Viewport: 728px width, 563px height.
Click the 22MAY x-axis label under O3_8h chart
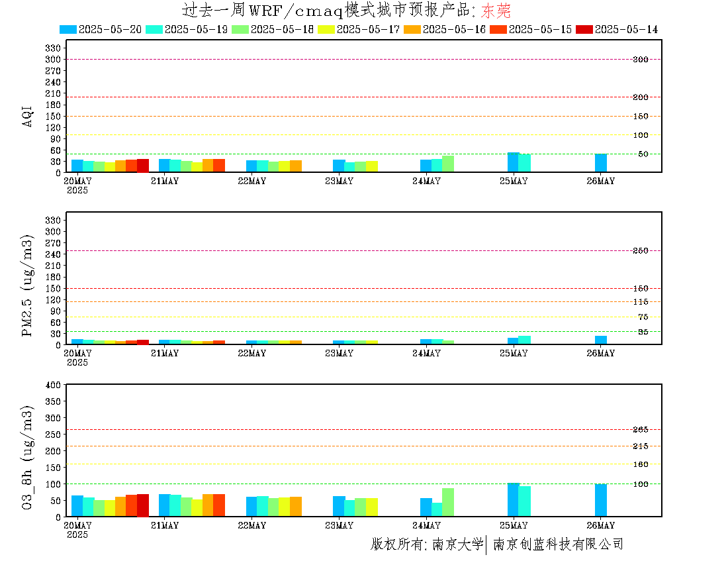pos(251,525)
